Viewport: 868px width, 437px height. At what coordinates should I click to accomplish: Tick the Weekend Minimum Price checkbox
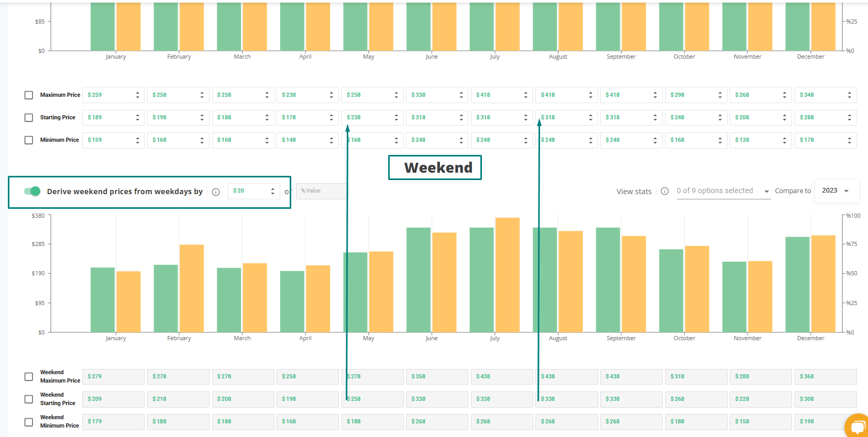pos(29,422)
